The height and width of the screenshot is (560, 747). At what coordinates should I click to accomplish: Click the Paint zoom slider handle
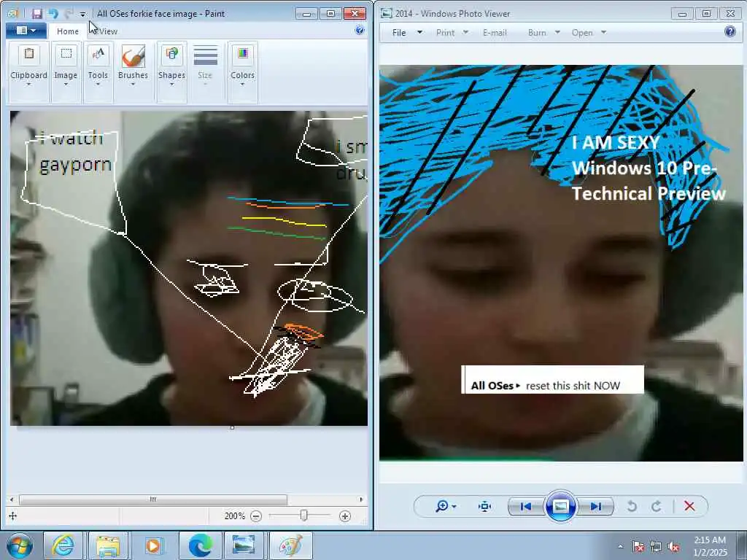click(x=304, y=516)
